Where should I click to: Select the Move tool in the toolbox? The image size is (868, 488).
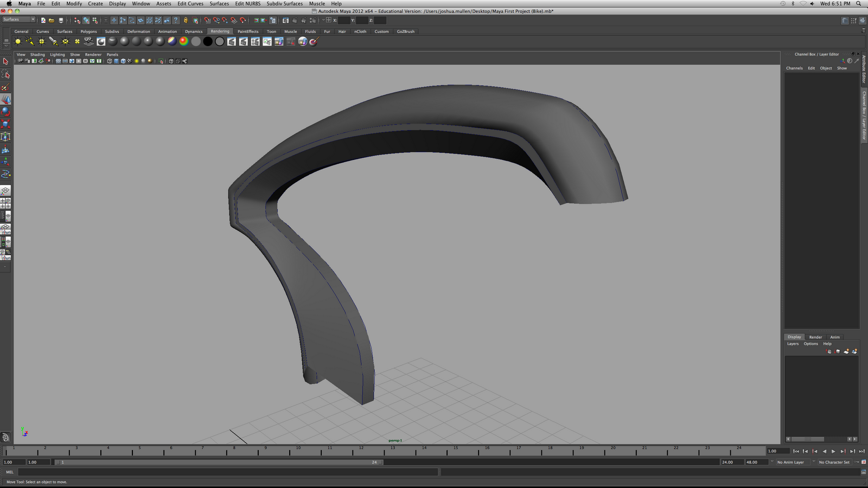coord(6,100)
